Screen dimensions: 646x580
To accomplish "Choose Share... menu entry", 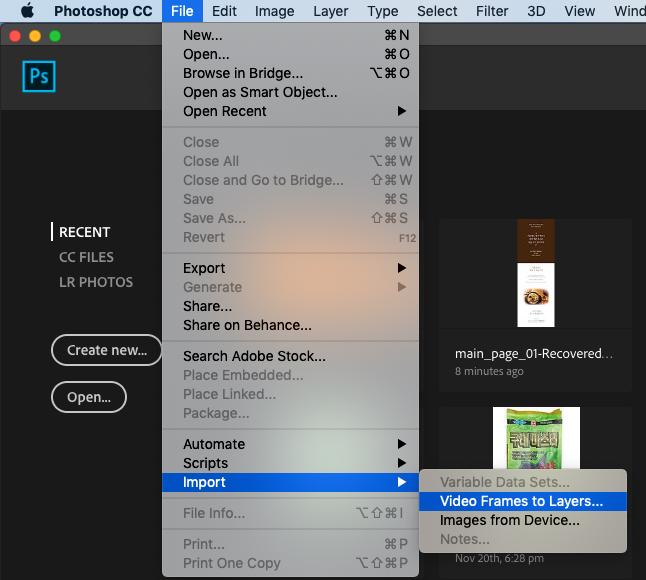I will pos(290,306).
